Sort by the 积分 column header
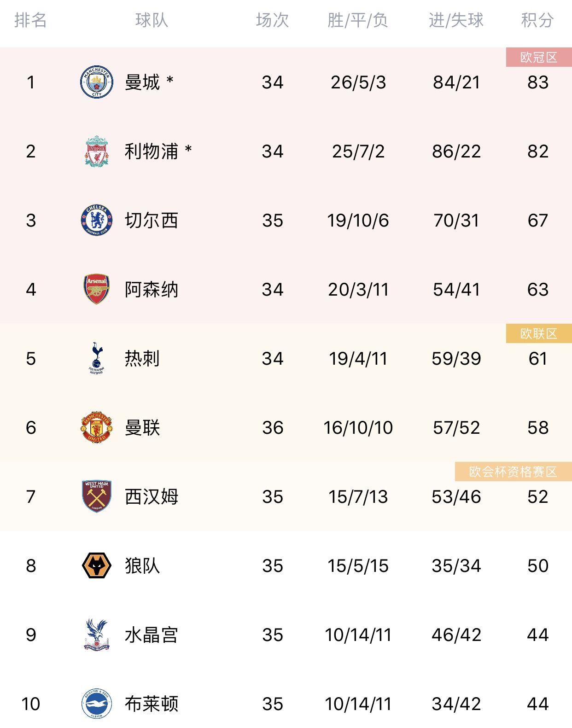 click(x=537, y=20)
